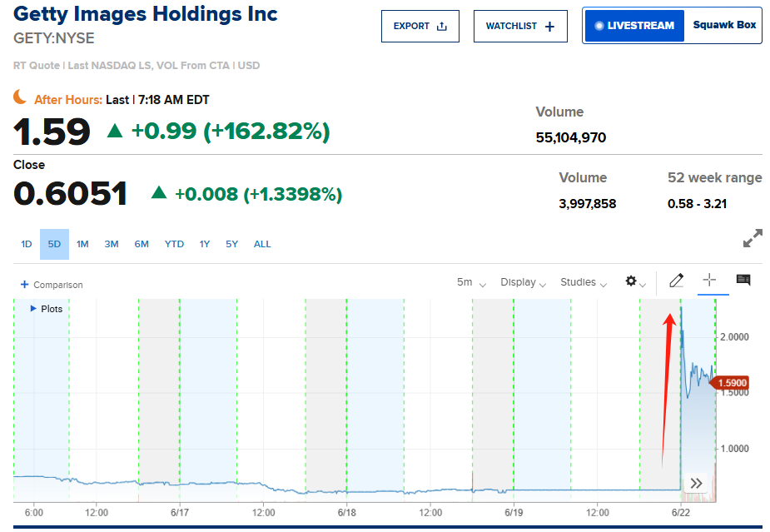This screenshot has width=770, height=532.
Task: Click the 6/17 date axis label
Action: click(180, 513)
